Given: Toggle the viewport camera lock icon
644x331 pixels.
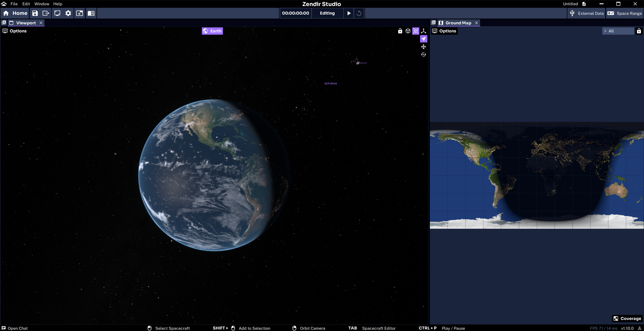Looking at the screenshot, I should [x=400, y=31].
